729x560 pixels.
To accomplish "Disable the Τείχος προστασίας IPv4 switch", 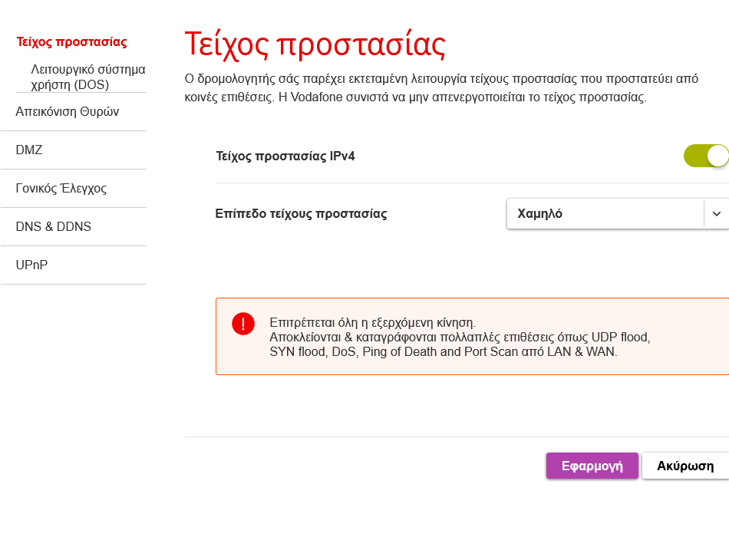I will click(x=706, y=156).
